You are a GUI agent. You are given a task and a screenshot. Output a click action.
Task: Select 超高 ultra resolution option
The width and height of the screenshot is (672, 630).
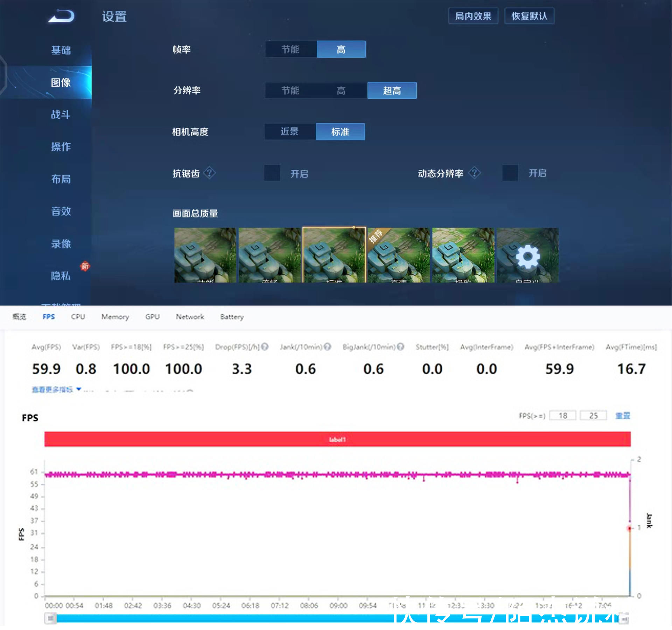[393, 91]
